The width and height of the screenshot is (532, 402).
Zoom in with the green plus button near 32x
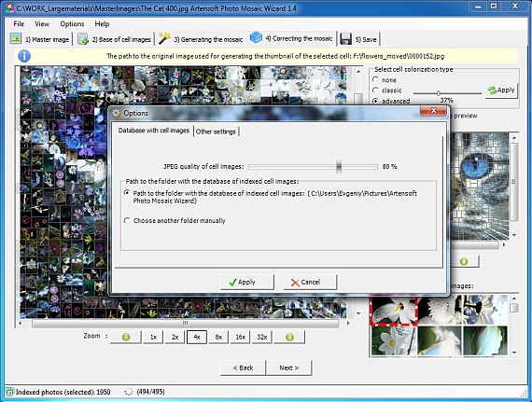pyautogui.click(x=289, y=337)
